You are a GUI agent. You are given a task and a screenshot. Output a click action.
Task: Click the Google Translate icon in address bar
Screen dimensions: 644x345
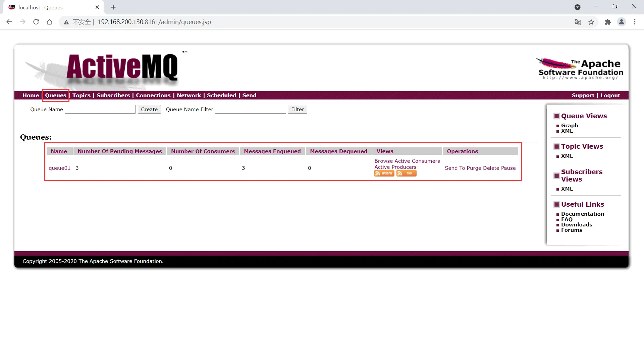[578, 22]
